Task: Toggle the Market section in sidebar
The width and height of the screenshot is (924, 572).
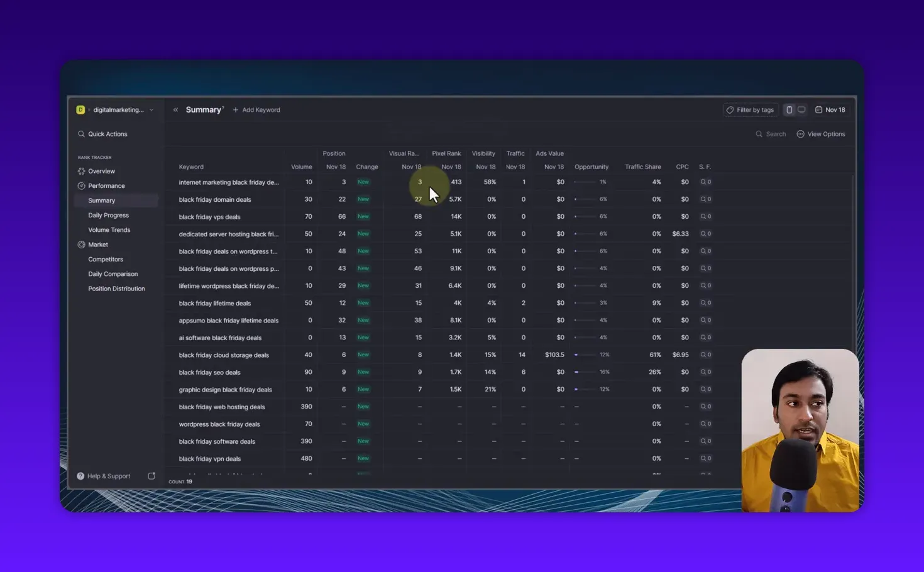Action: pyautogui.click(x=83, y=245)
